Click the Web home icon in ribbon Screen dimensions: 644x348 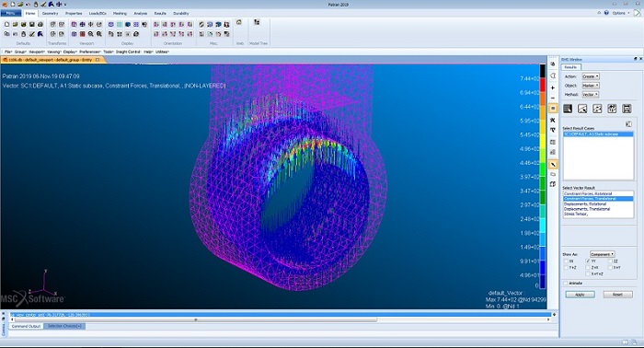coord(239,22)
